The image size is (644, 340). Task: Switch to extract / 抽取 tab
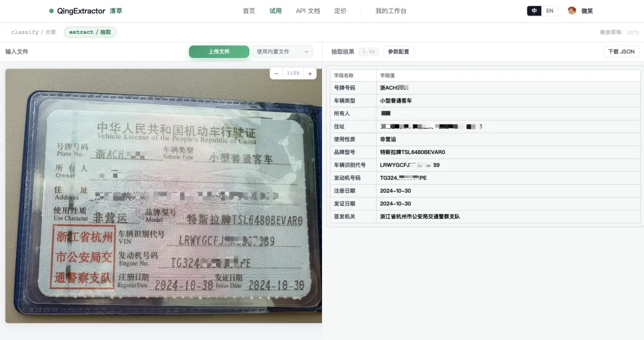point(90,32)
